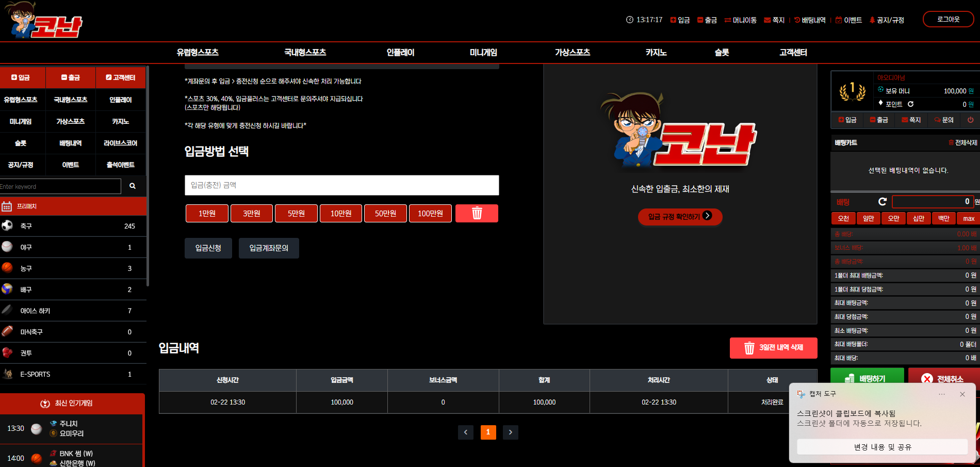Click the 입금신청 button
The height and width of the screenshot is (467, 980).
pos(208,248)
